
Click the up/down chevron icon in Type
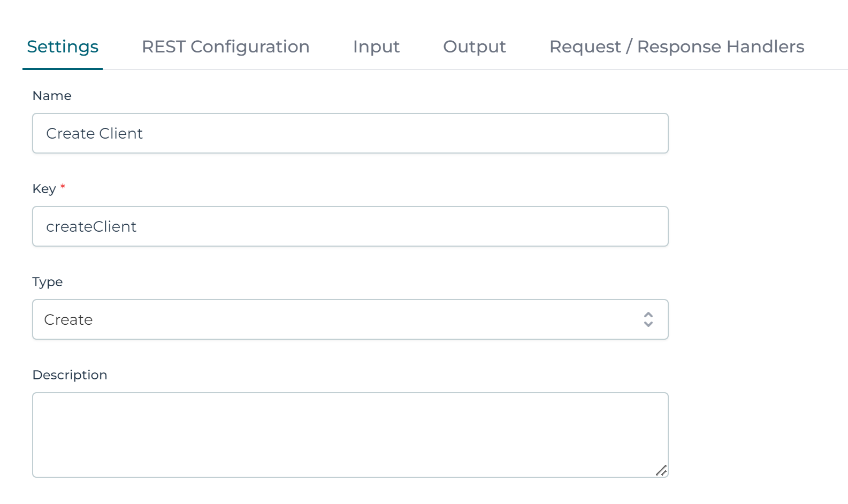coord(648,319)
